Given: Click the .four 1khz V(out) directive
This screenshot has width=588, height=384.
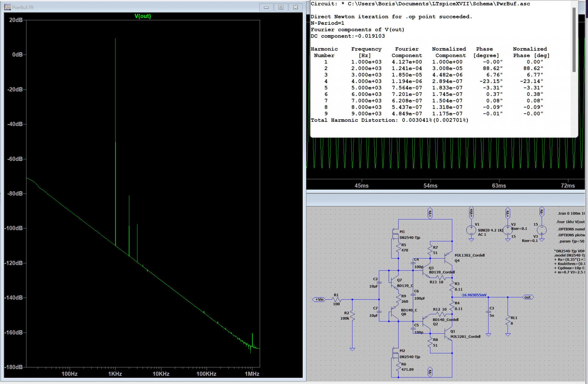Looking at the screenshot, I should (x=570, y=221).
